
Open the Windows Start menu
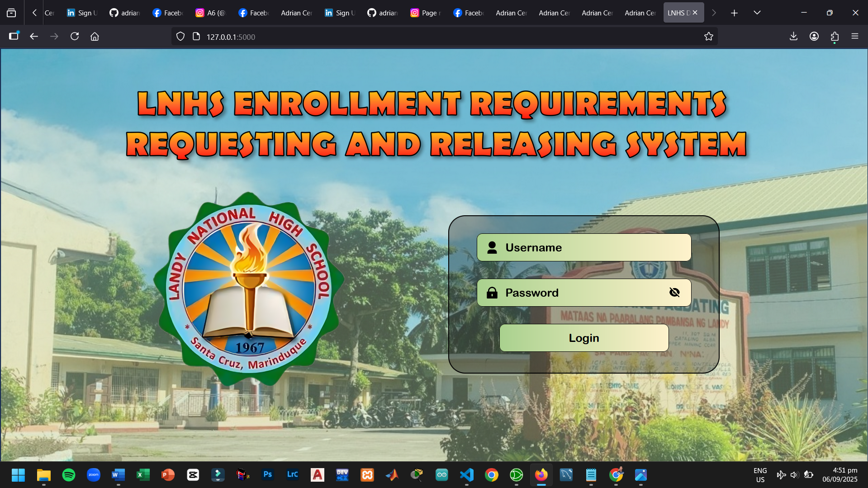18,475
